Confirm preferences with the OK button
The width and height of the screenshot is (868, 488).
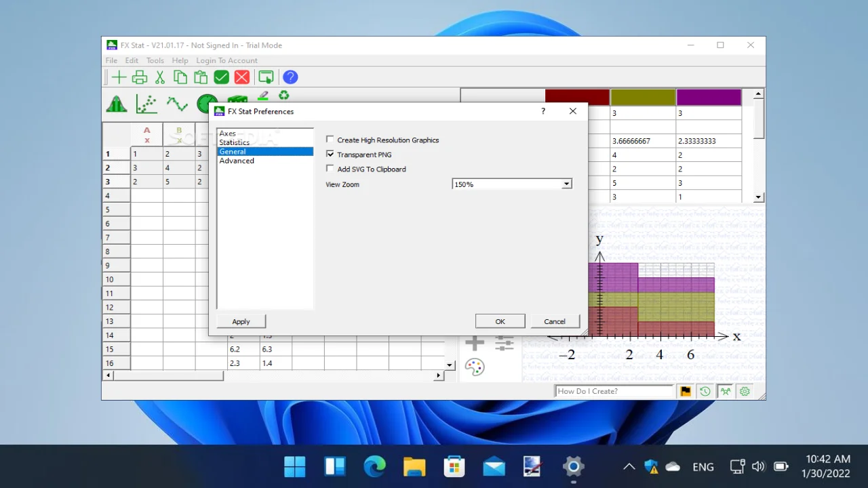tap(500, 321)
